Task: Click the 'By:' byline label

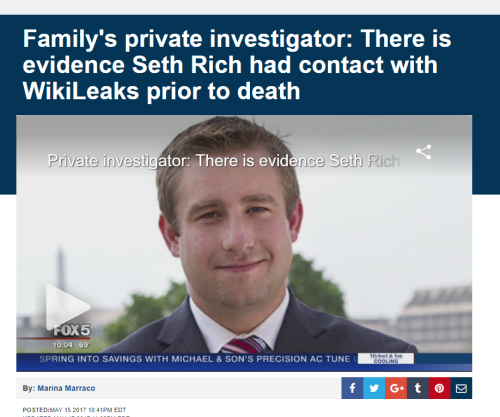Action: coord(29,388)
